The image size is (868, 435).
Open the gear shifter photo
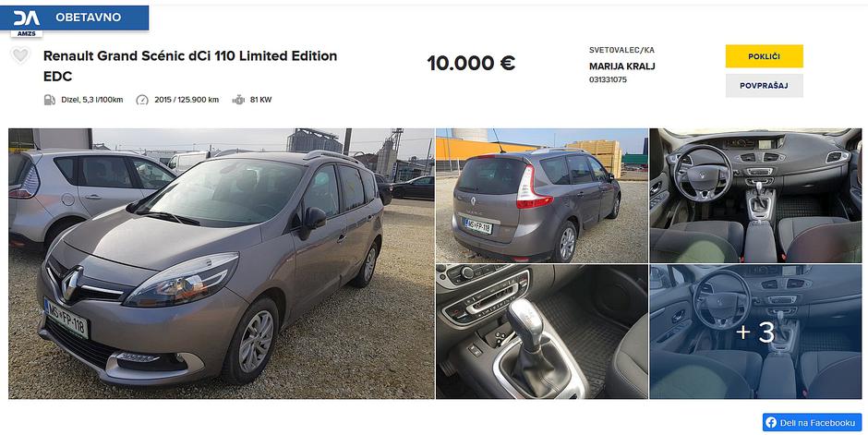pyautogui.click(x=542, y=332)
